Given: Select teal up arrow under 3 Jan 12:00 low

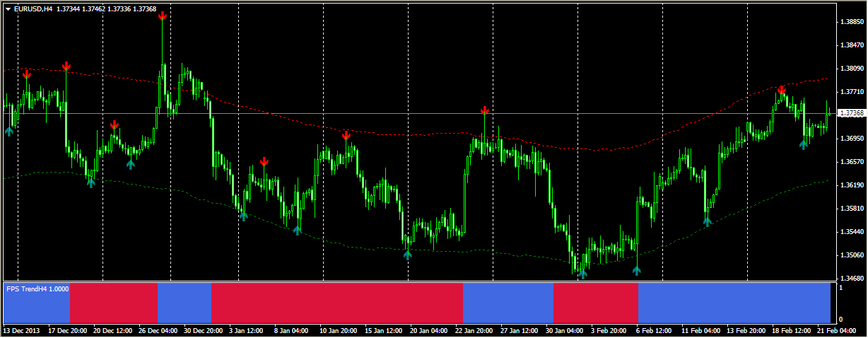Looking at the screenshot, I should click(x=243, y=216).
